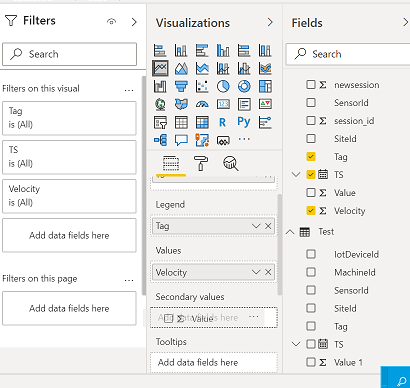Choose the Clustered column chart visual
The image size is (410, 388).
[x=223, y=50]
